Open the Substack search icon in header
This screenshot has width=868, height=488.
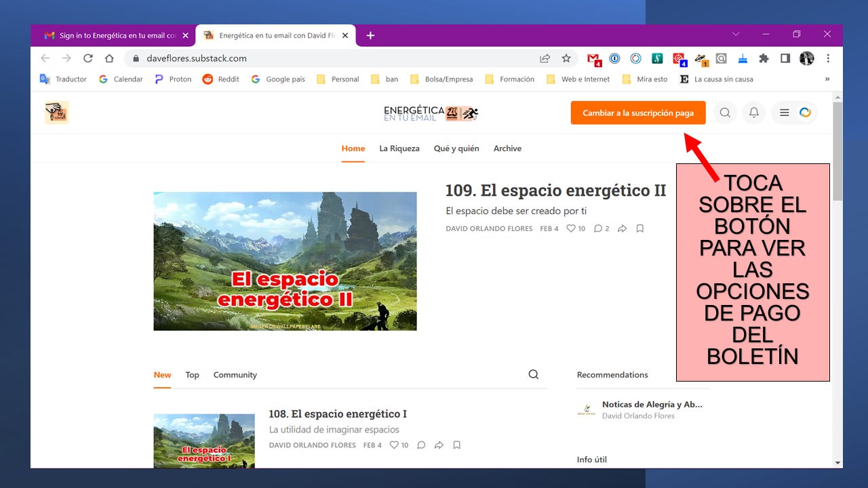coord(725,113)
